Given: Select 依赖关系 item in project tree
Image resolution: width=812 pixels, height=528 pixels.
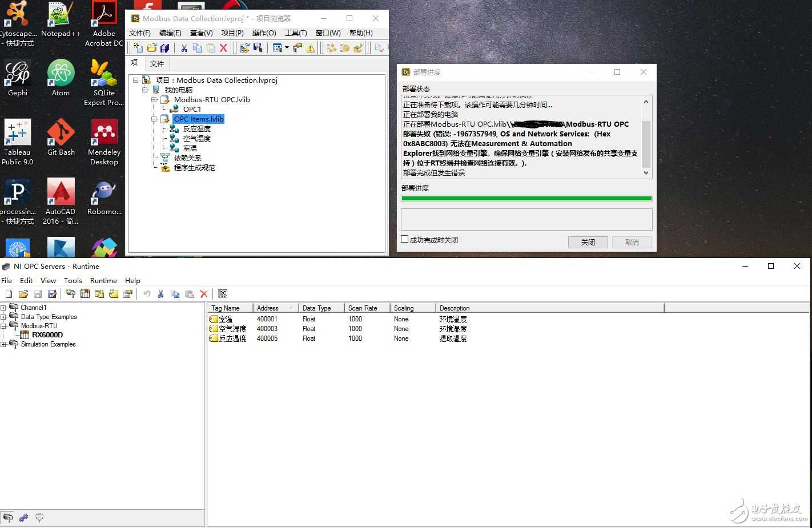Looking at the screenshot, I should click(188, 158).
